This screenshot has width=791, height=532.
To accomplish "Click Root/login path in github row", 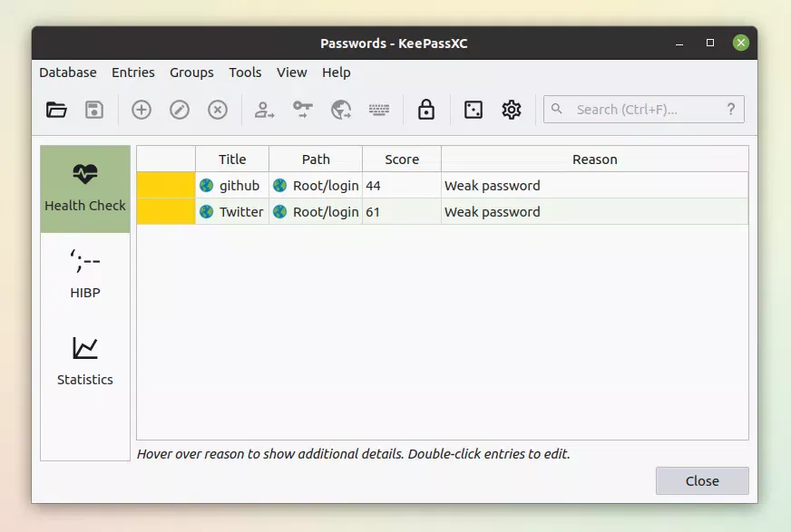I will tap(326, 186).
